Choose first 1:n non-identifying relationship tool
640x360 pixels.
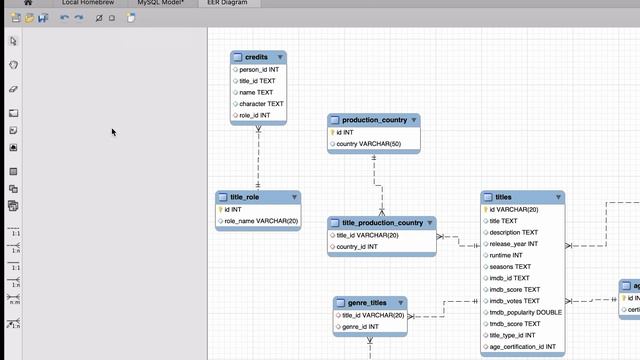(x=13, y=248)
